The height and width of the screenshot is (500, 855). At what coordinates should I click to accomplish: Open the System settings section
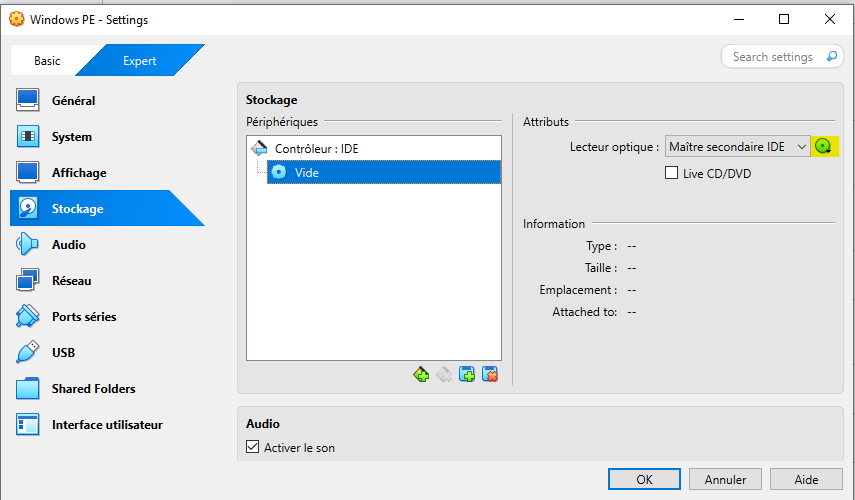tap(71, 137)
